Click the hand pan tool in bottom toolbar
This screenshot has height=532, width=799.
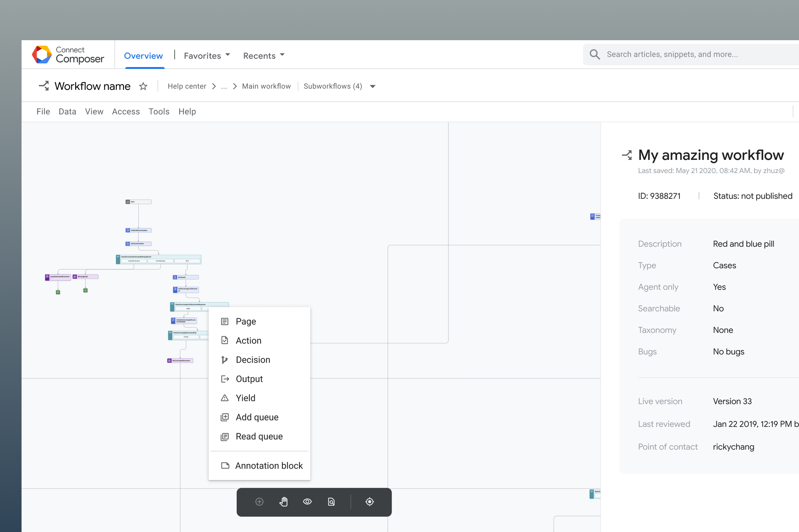283,501
